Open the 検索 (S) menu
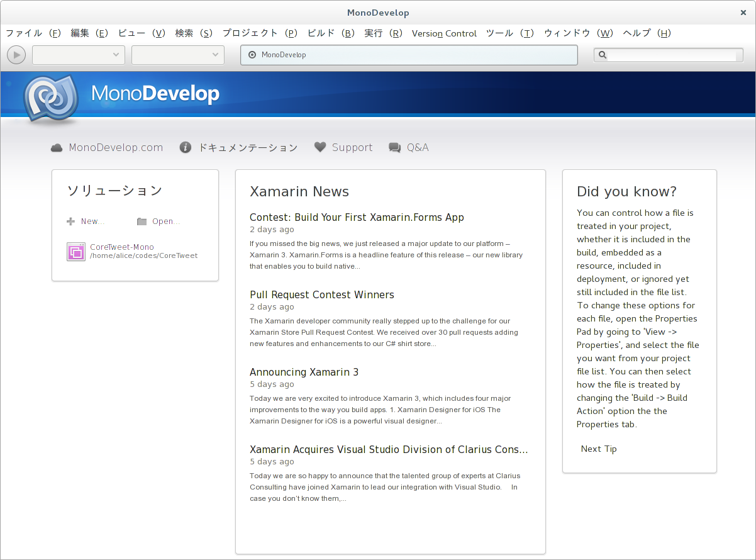This screenshot has width=756, height=560. 194,33
